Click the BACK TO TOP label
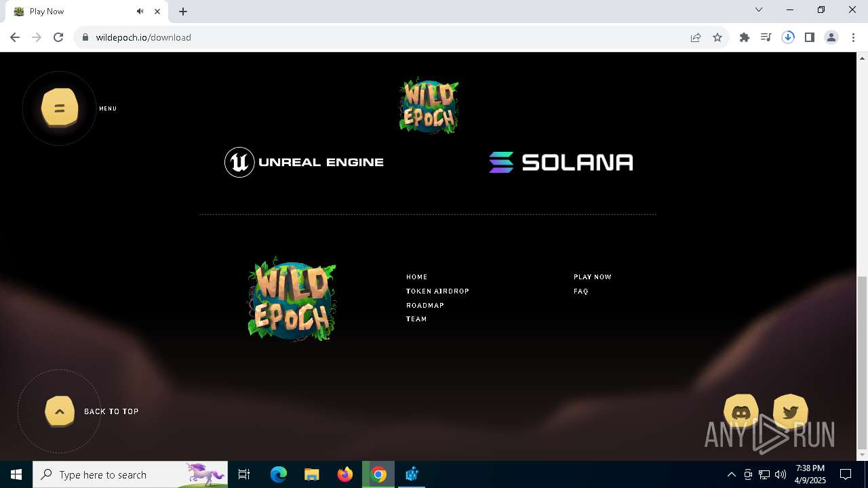868x488 pixels. (111, 411)
